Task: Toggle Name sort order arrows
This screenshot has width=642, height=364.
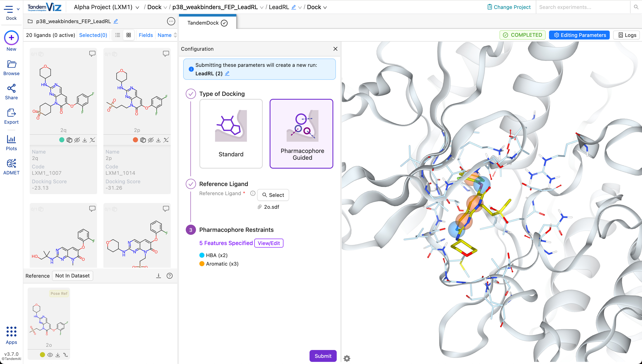Action: point(175,35)
